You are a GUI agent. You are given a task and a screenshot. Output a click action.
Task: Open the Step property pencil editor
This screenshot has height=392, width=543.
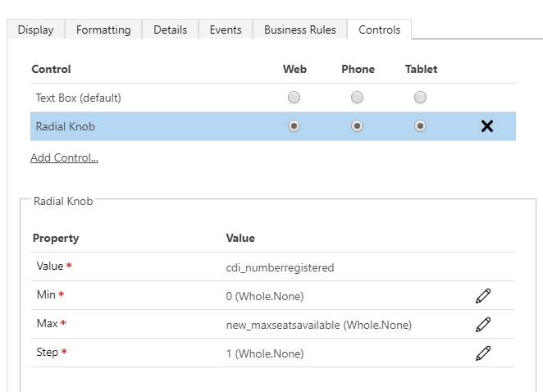483,353
